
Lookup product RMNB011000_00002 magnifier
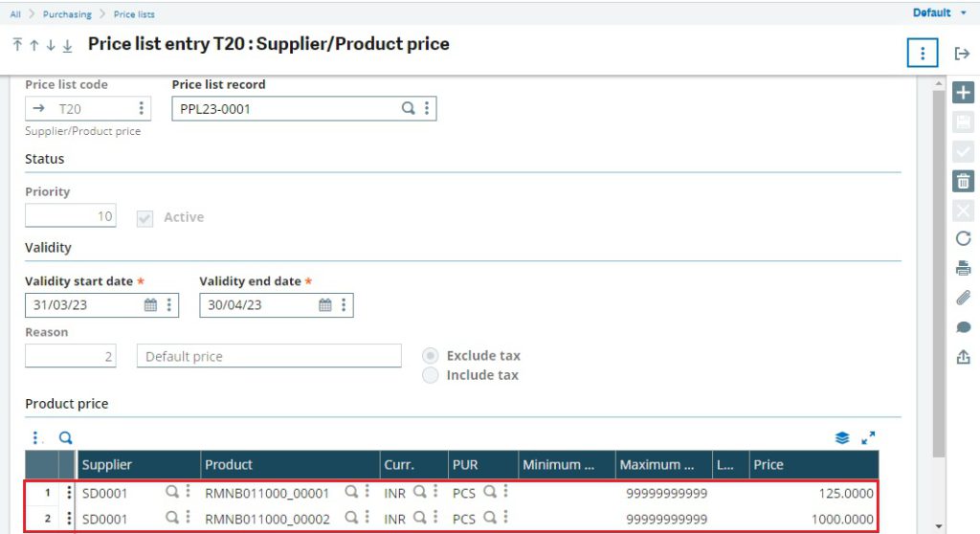tap(352, 518)
